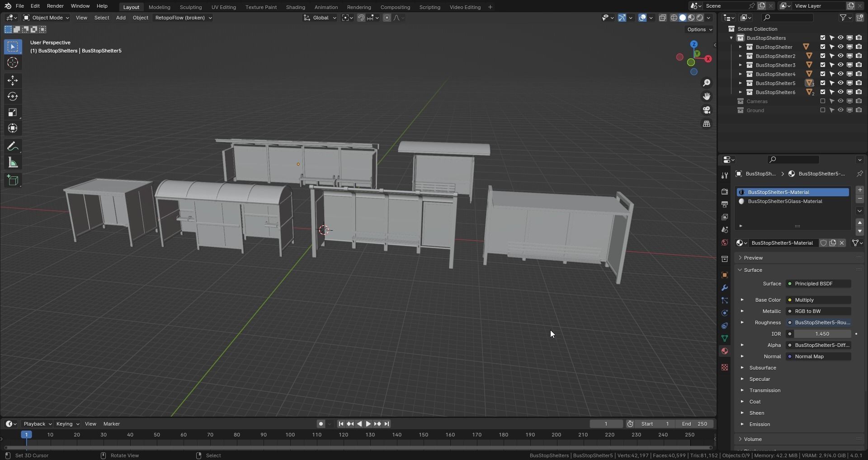Viewport: 868px width, 460px height.
Task: Hide BusStopShelter3 in the viewport
Action: tap(840, 65)
